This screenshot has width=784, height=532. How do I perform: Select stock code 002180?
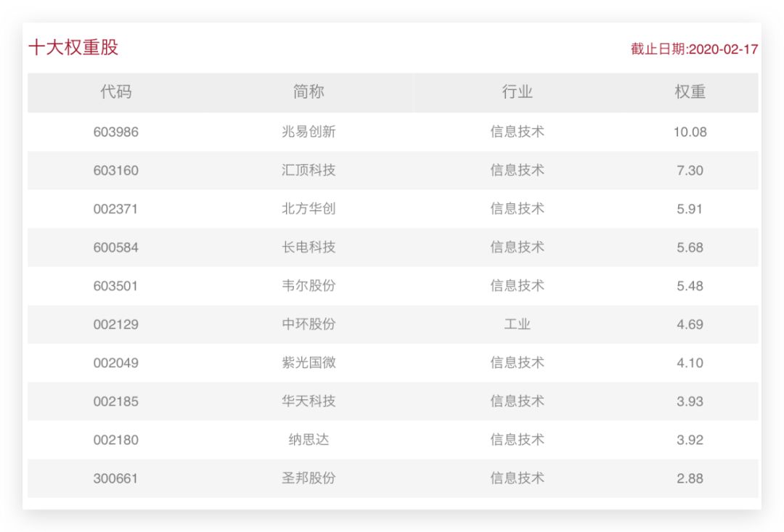click(x=116, y=440)
